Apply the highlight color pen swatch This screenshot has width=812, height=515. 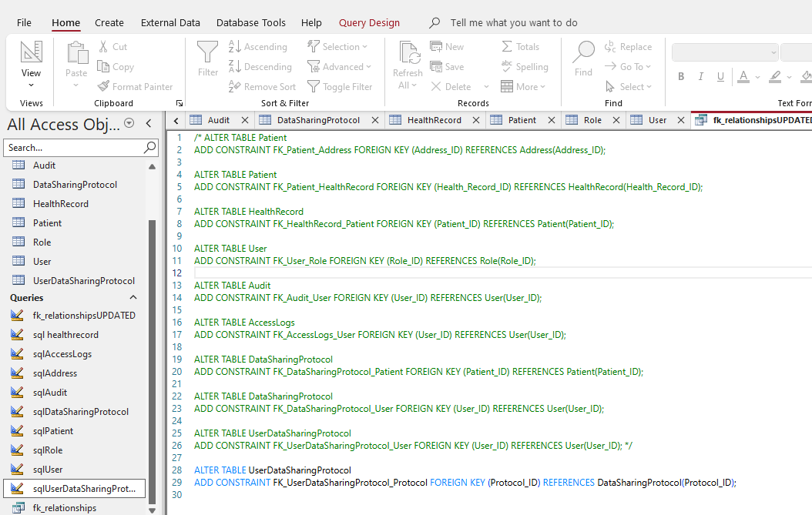(x=775, y=77)
